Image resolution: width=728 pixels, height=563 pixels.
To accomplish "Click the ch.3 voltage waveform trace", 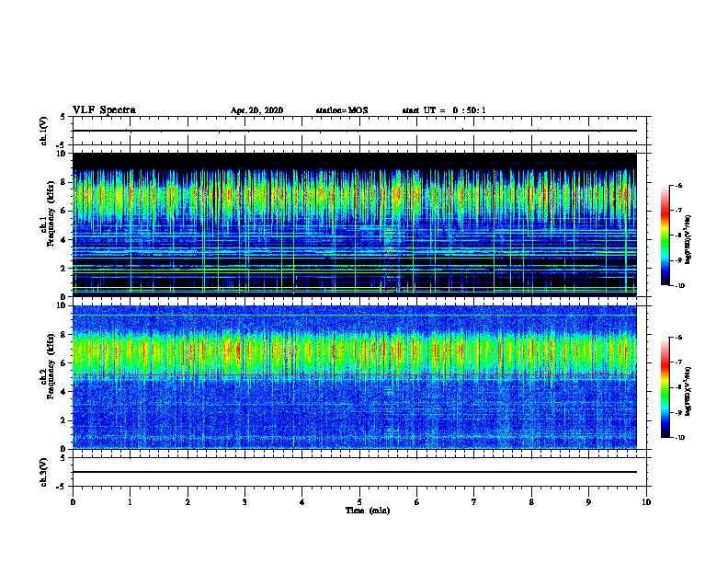I will tap(355, 472).
